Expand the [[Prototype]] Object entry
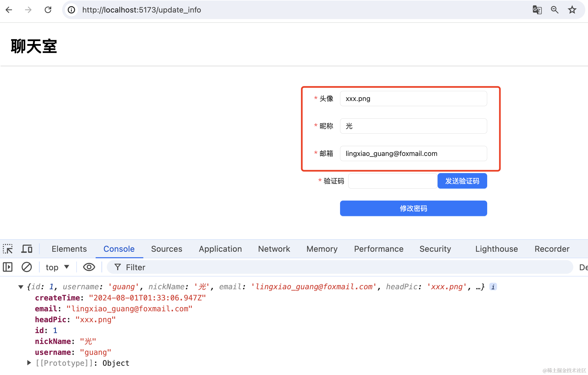This screenshot has width=588, height=375. coord(29,363)
